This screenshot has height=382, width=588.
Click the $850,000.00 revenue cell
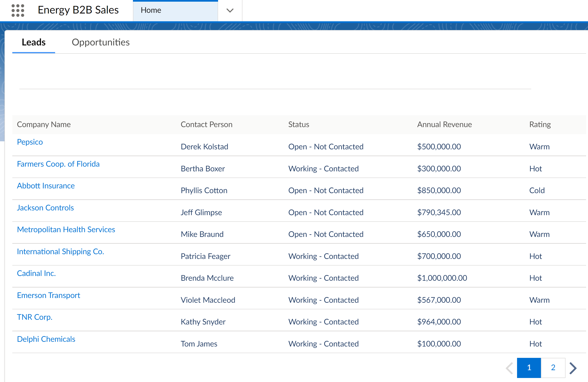(439, 190)
